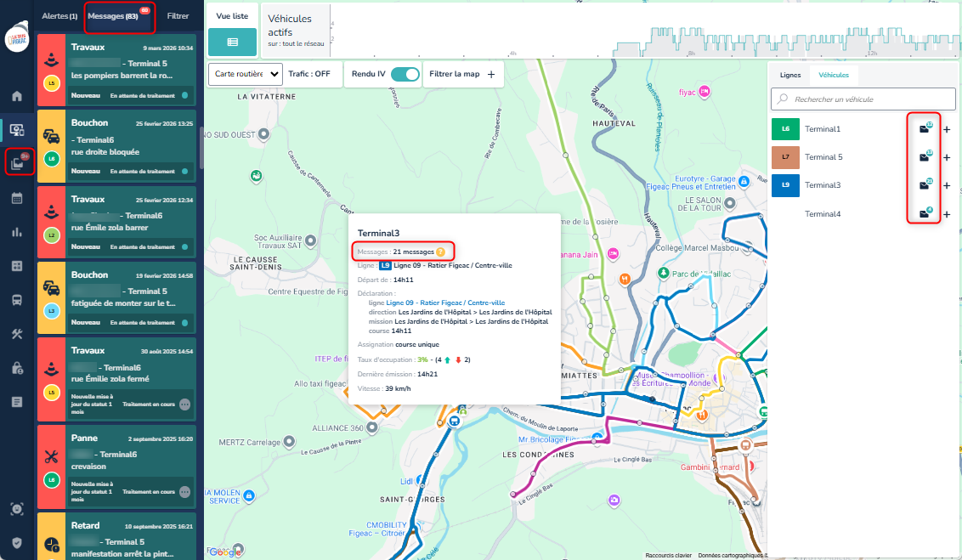
Task: Click the bus icon in the sidebar
Action: tap(17, 299)
